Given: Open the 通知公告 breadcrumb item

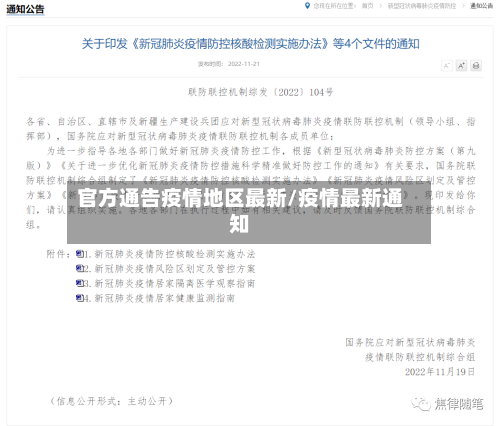Looking at the screenshot, I should pyautogui.click(x=481, y=6).
